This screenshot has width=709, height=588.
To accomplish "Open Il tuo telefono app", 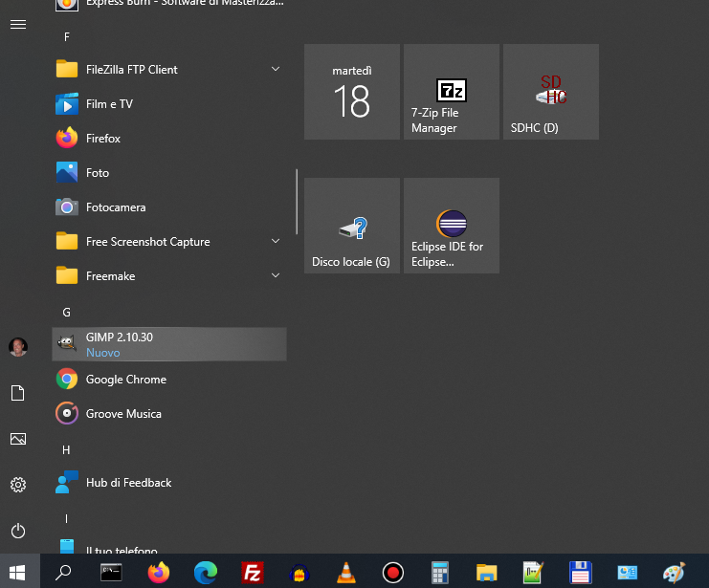I will coord(169,547).
